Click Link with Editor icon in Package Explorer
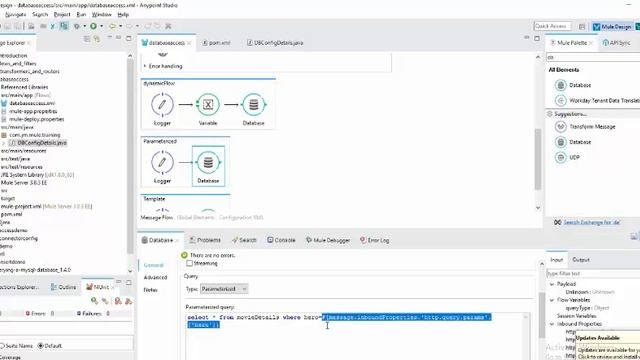The height and width of the screenshot is (360, 640). click(97, 39)
